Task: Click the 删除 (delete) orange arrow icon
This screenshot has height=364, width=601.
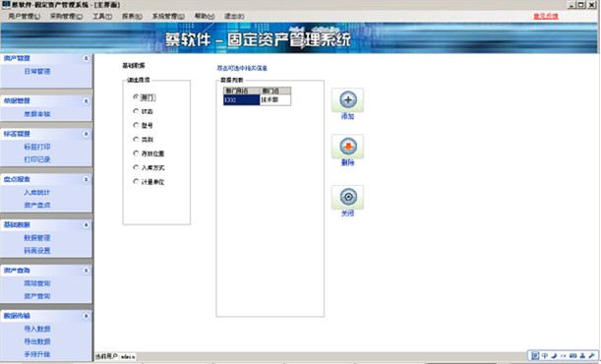Action: click(347, 147)
